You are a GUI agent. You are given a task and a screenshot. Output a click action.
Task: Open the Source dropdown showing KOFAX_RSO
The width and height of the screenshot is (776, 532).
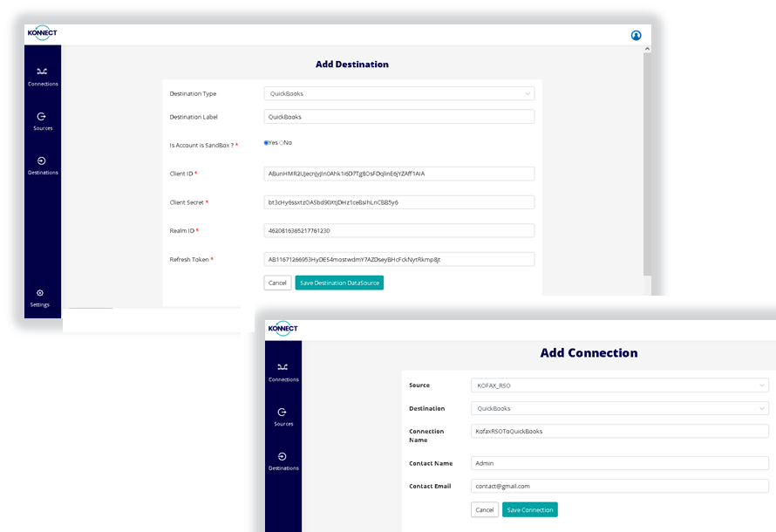pos(619,385)
